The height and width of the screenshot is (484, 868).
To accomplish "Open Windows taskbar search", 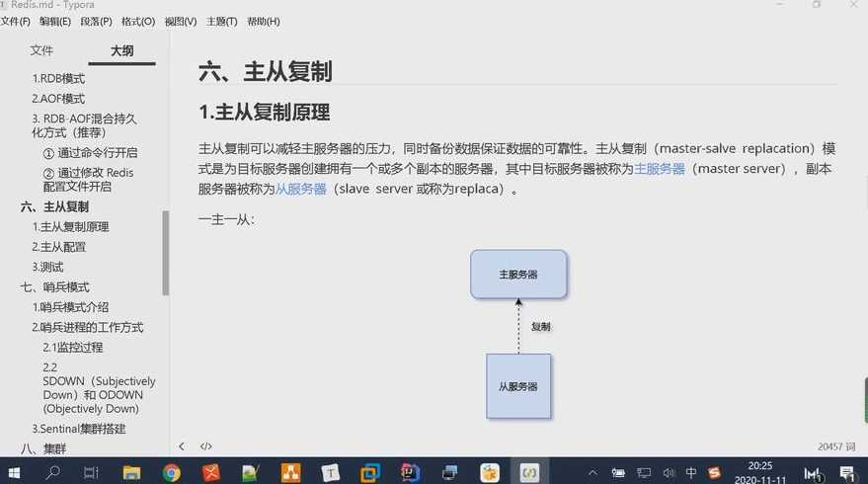I will [x=53, y=472].
